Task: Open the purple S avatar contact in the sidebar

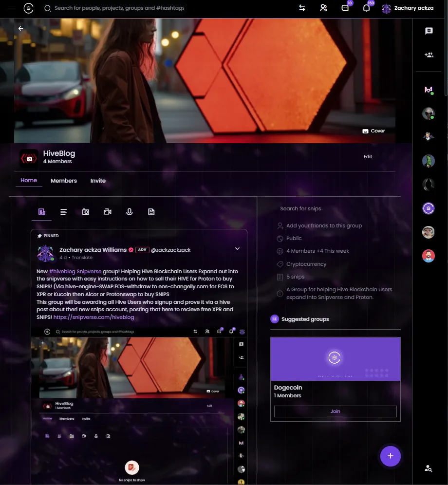Action: click(x=429, y=208)
